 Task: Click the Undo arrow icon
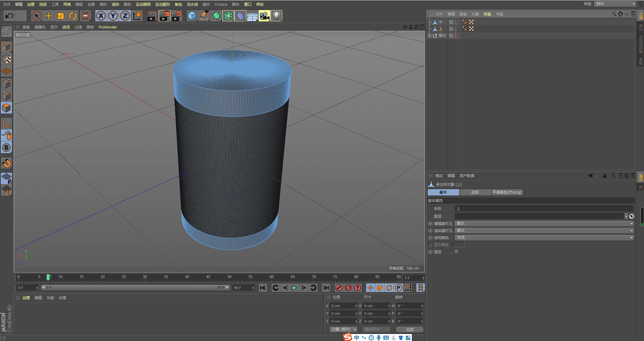tap(9, 16)
